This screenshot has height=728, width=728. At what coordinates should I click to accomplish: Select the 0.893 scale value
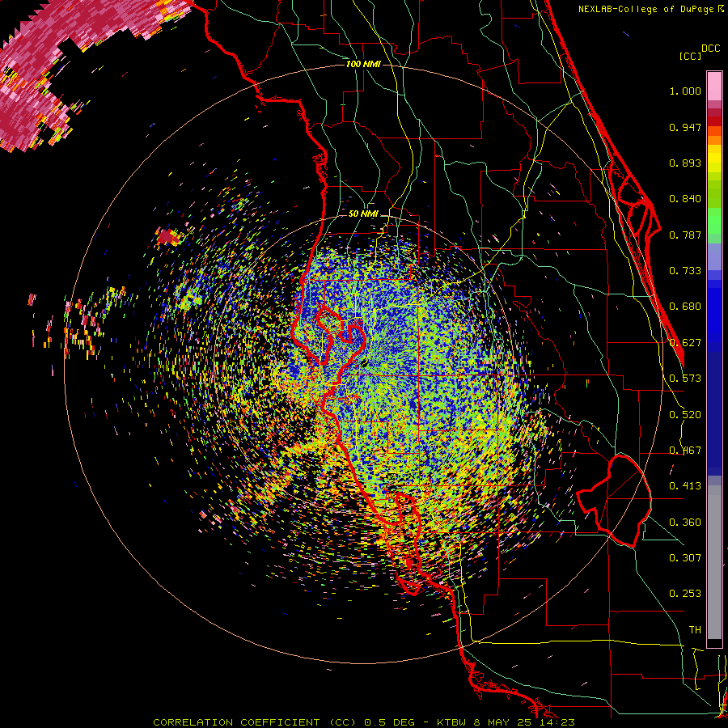685,163
